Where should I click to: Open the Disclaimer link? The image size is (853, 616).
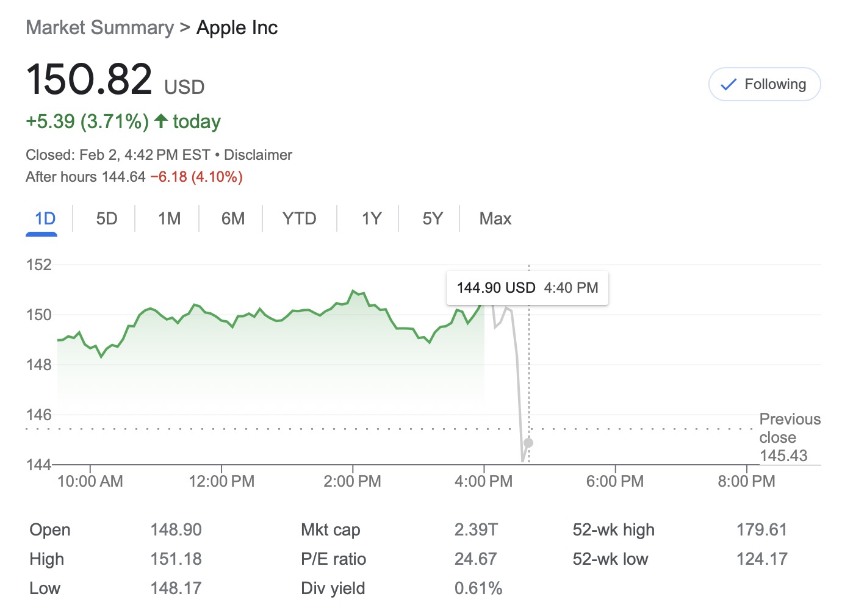tap(257, 154)
